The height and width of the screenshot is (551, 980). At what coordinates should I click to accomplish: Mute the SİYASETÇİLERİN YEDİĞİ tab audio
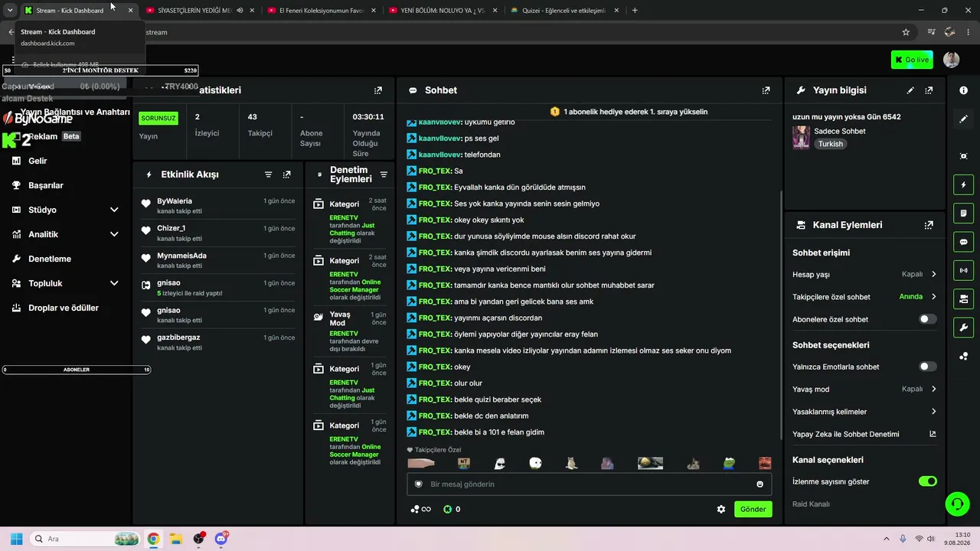pos(240,11)
